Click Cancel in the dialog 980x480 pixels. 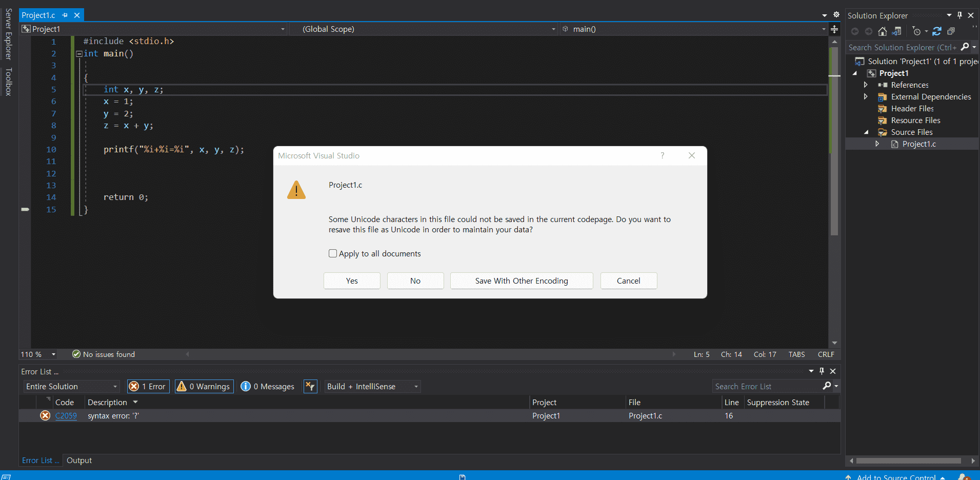click(629, 281)
